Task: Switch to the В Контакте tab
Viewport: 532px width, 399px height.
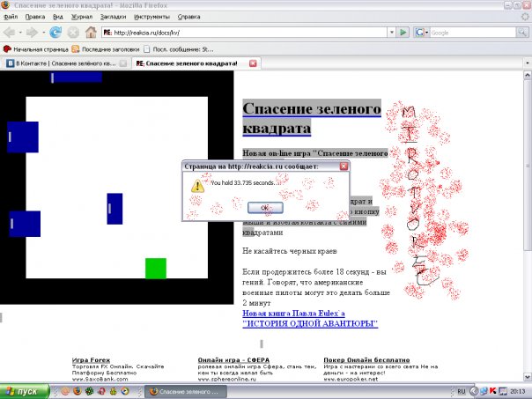Action: pos(60,63)
